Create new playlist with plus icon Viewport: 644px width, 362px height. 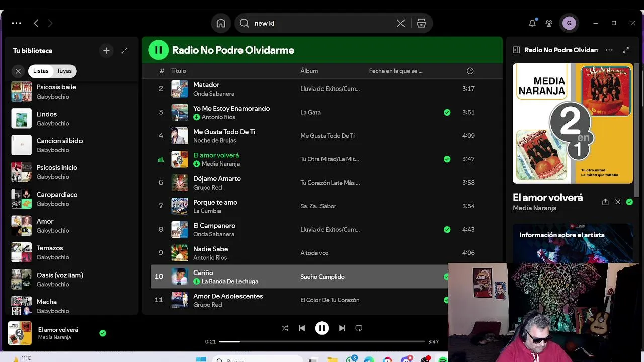(106, 51)
